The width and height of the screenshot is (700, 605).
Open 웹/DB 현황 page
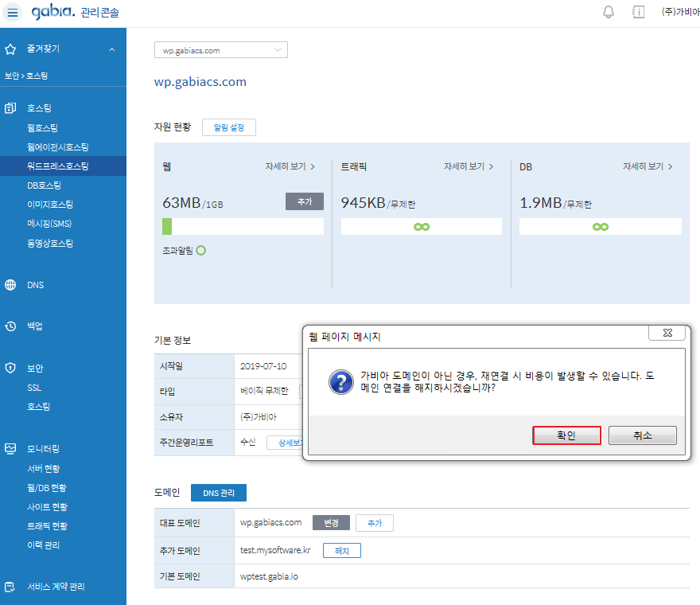tap(46, 487)
